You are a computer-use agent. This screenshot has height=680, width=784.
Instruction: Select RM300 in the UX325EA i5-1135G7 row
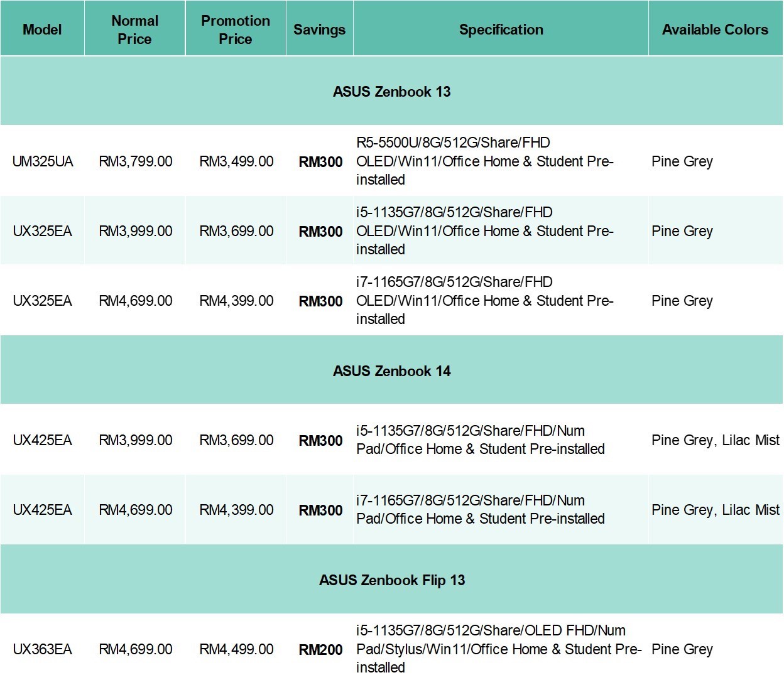point(320,232)
